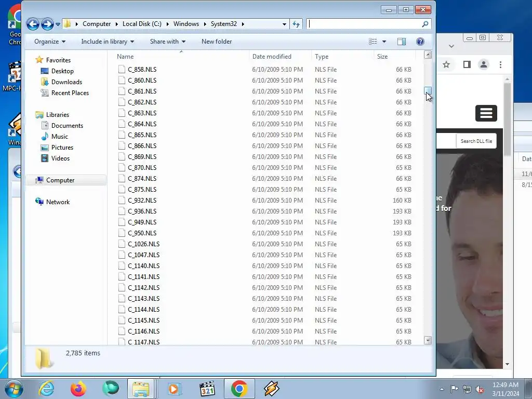532x399 pixels.
Task: Open Downloads in navigation pane
Action: click(66, 82)
